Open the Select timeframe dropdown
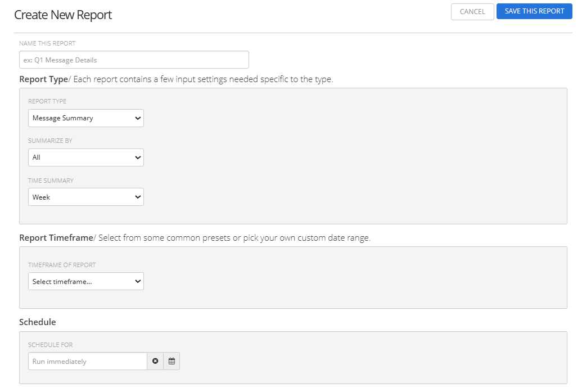Screen dimensions: 582x392 tap(86, 281)
